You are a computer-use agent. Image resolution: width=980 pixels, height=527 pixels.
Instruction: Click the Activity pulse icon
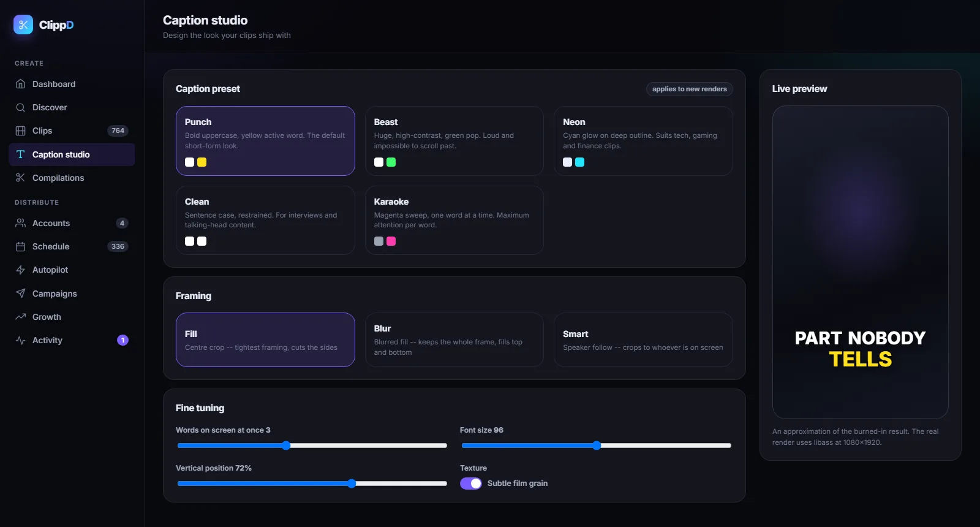20,340
